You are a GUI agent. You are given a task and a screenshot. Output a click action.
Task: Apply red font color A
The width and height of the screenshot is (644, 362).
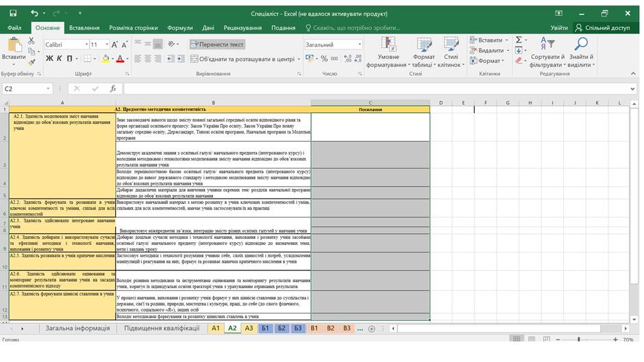pos(120,59)
